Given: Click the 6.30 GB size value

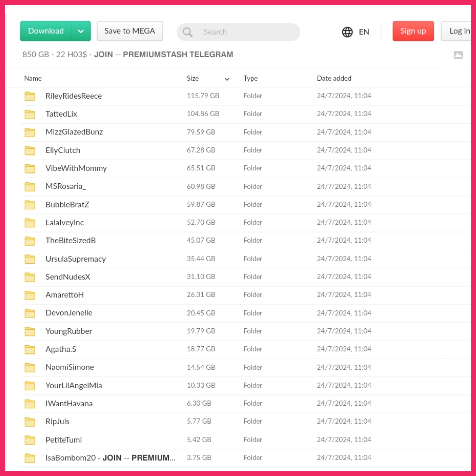Looking at the screenshot, I should (199, 403).
